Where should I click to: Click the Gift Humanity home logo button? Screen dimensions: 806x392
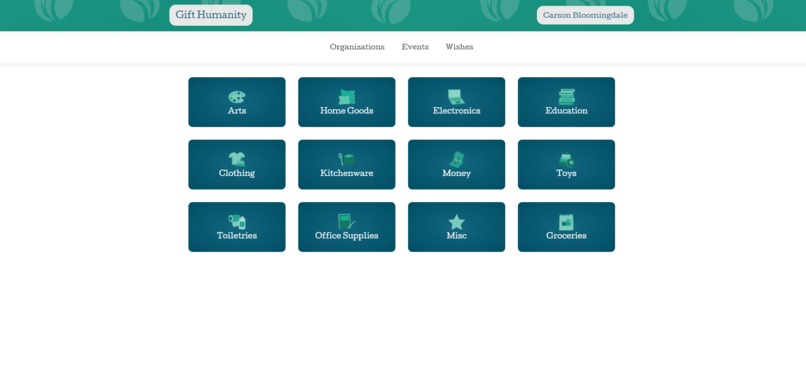211,15
